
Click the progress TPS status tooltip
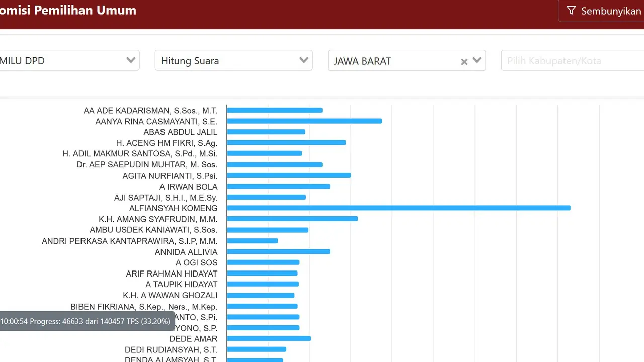pyautogui.click(x=86, y=321)
